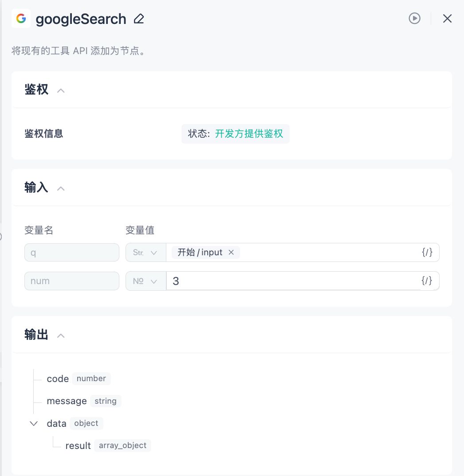
Task: Collapse the 鉴权 section
Action: coord(61,90)
